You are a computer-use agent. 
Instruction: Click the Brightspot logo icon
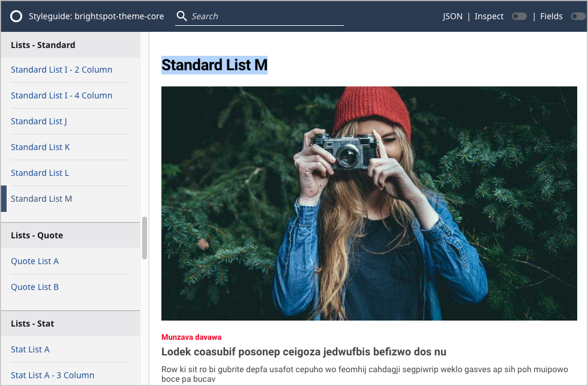click(16, 16)
